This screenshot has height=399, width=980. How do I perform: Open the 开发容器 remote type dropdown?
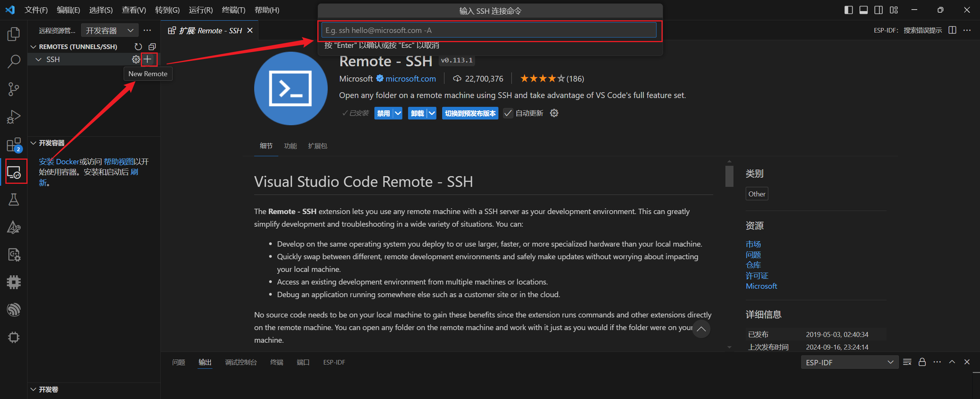tap(109, 30)
